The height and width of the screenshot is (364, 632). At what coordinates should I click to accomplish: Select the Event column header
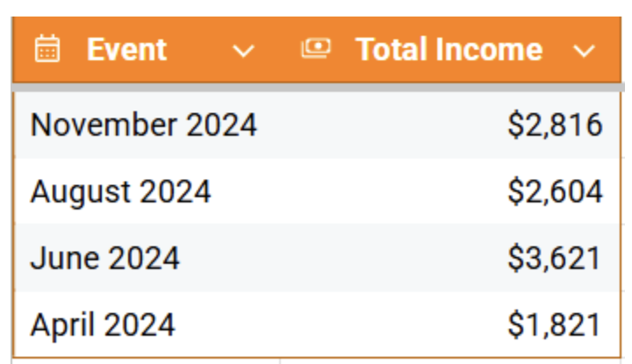coord(147,49)
